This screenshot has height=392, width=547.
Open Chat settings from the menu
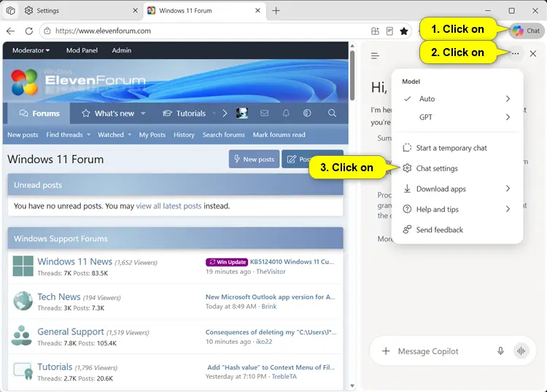(457, 168)
